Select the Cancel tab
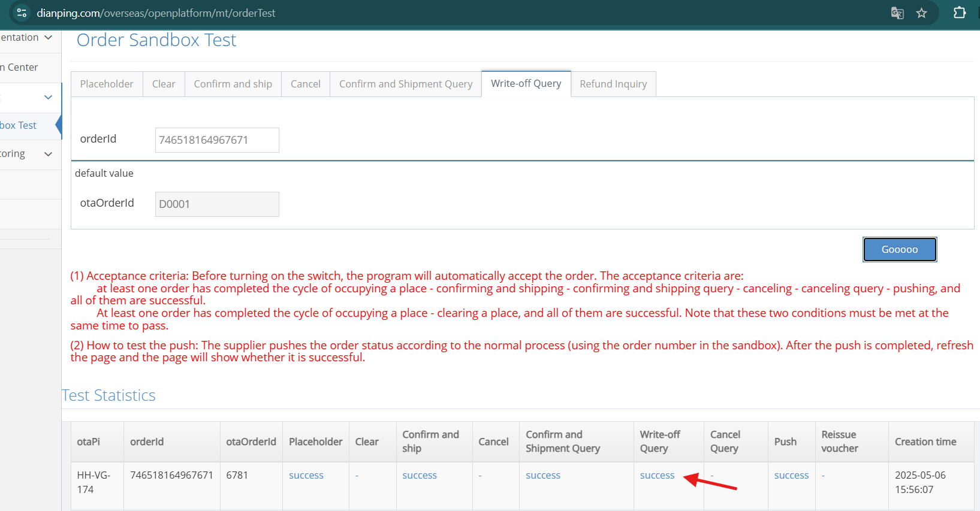Screen dimensions: 980x511 (305, 84)
